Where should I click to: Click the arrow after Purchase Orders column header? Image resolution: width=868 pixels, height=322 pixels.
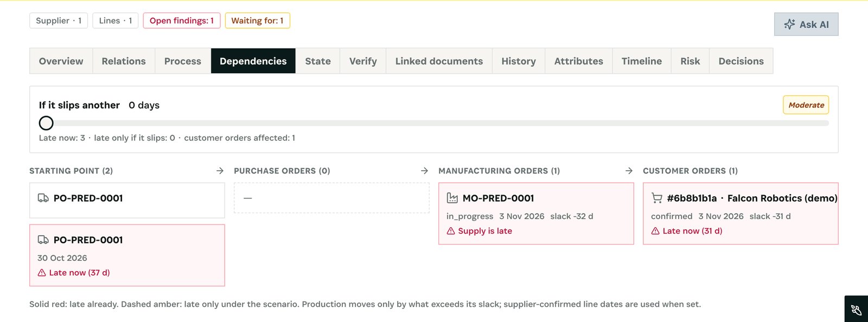(424, 171)
